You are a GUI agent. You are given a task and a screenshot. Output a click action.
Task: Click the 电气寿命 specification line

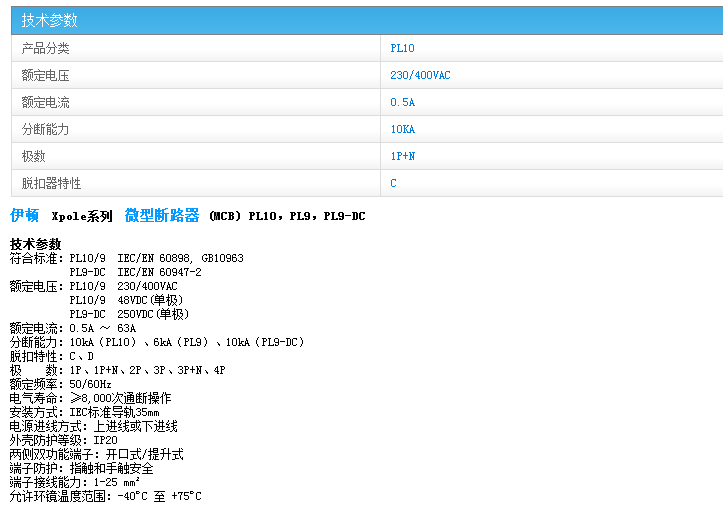90,398
